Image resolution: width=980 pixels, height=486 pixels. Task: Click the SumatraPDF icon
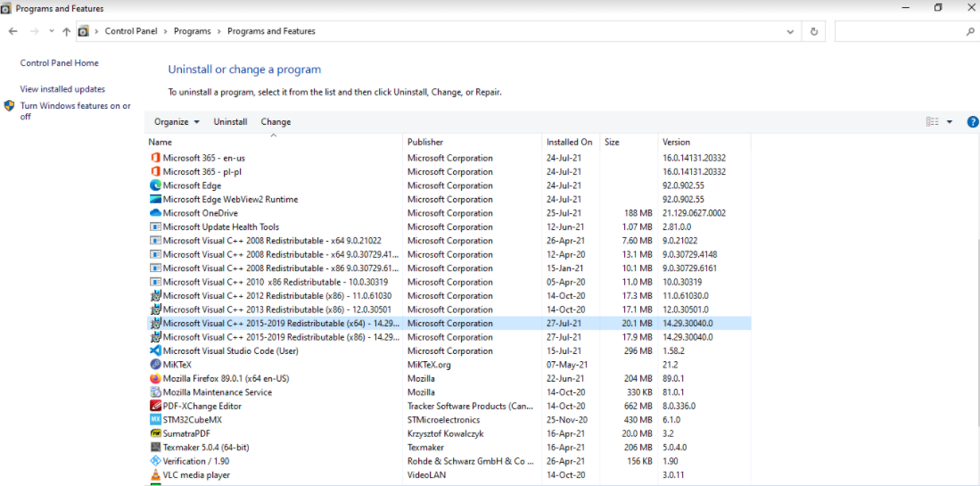click(156, 433)
